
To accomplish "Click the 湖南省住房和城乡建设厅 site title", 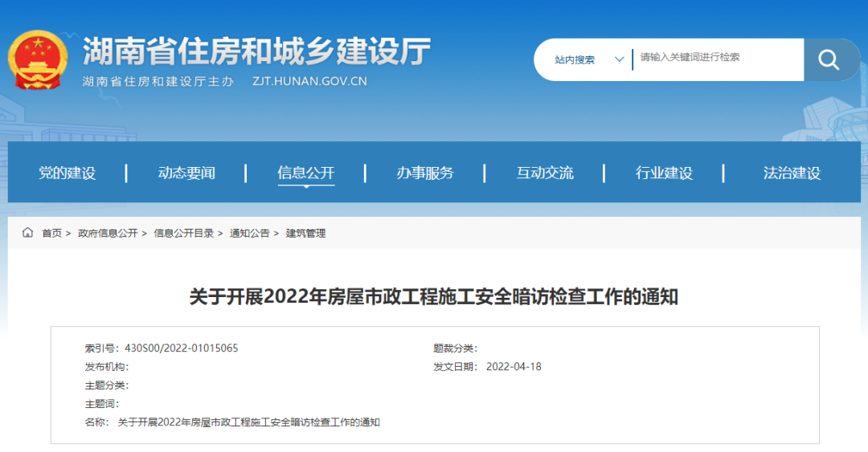I will (x=256, y=51).
